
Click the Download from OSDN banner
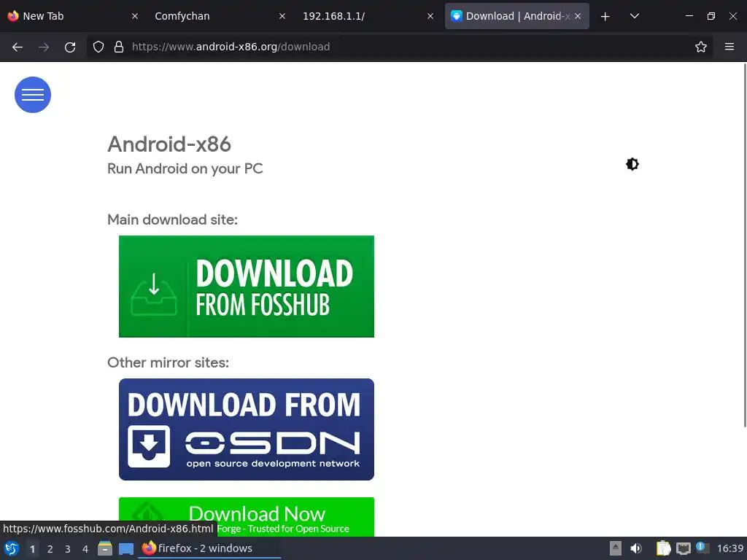click(x=247, y=429)
